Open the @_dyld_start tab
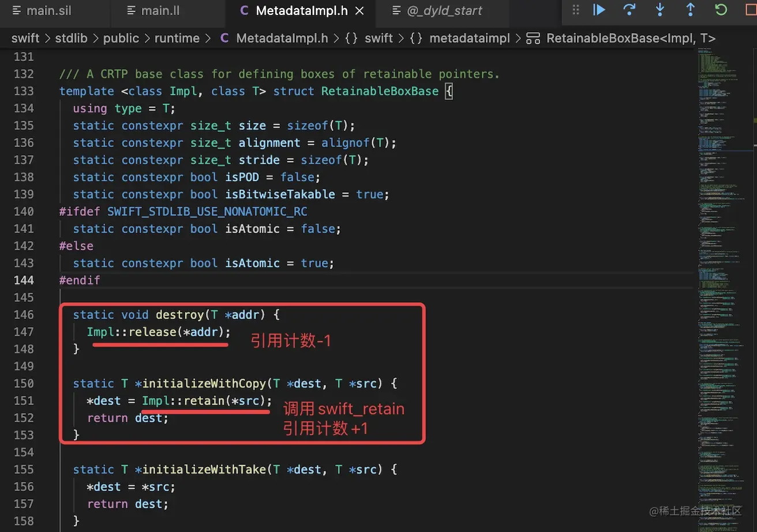757x532 pixels. 437,10
